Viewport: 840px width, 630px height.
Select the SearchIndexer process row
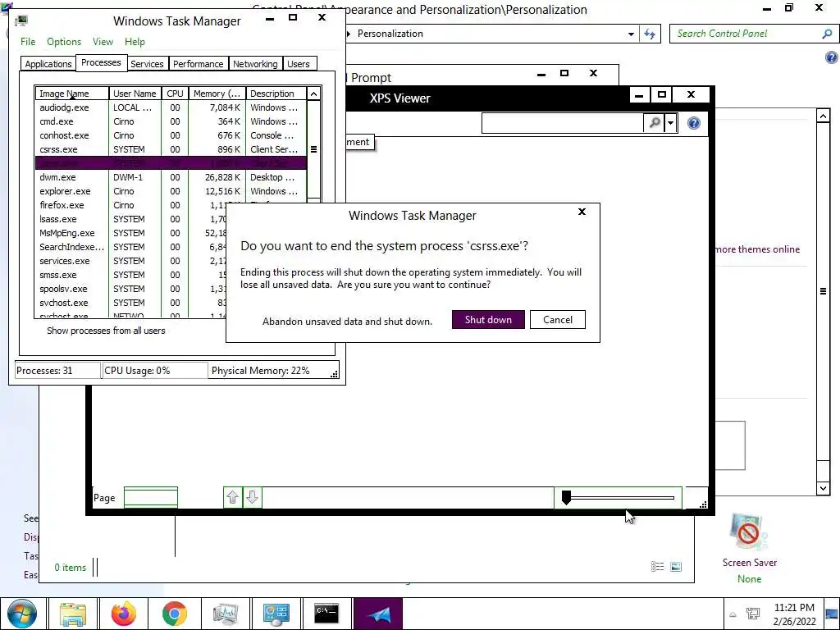tap(130, 247)
